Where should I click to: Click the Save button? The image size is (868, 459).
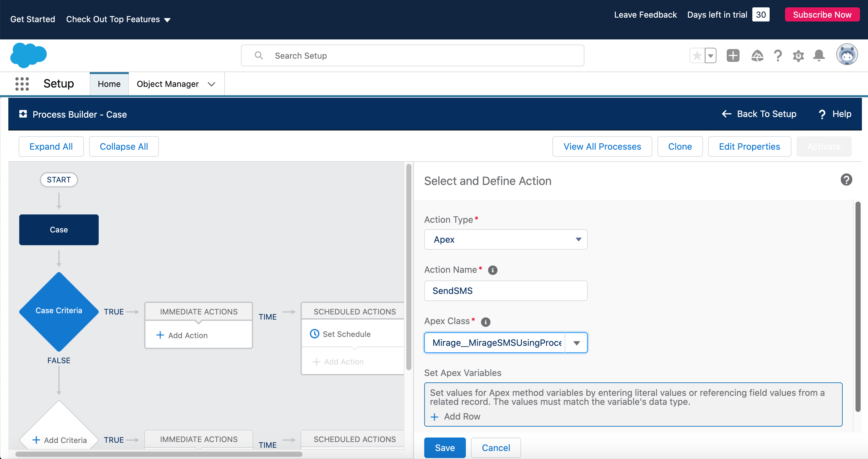[445, 448]
